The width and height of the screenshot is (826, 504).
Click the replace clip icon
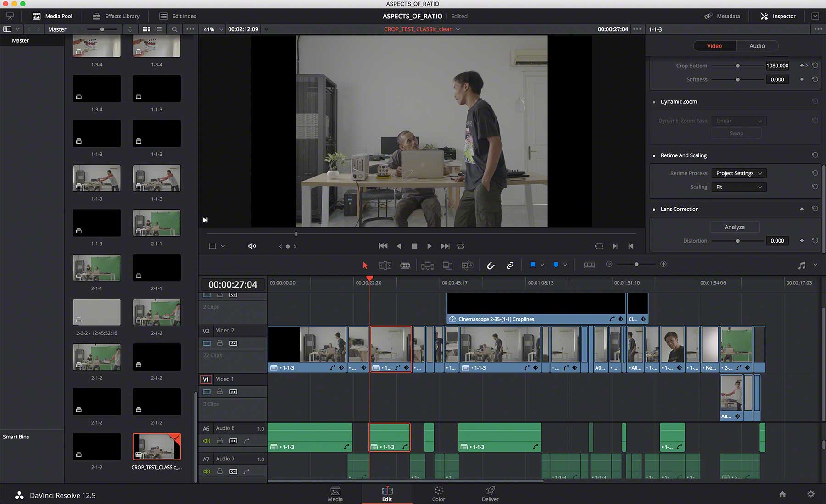tap(468, 265)
